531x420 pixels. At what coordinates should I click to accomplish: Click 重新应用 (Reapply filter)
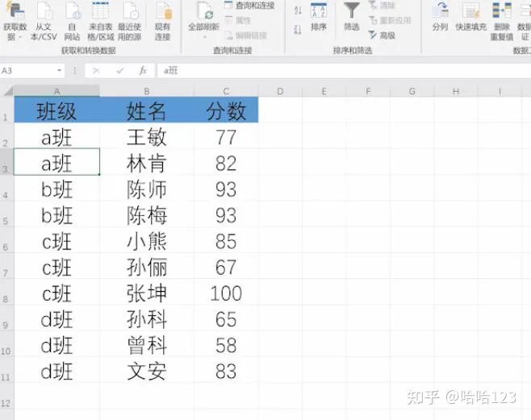pos(390,21)
